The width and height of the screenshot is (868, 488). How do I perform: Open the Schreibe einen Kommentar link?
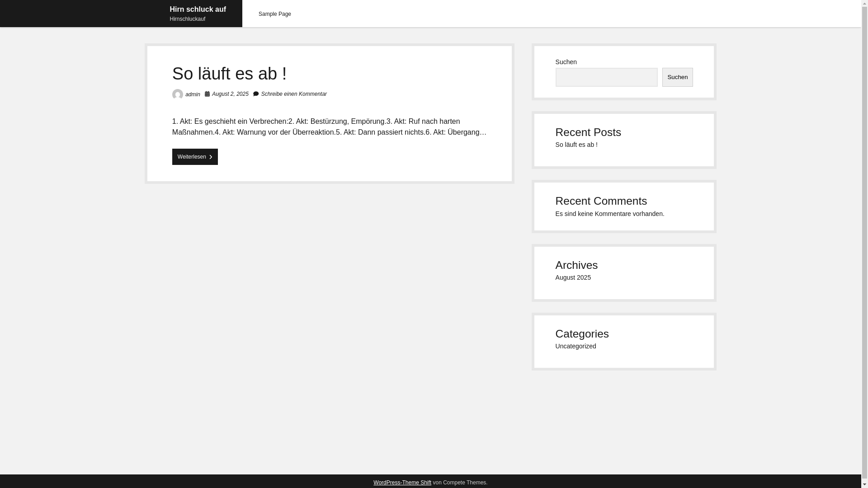(294, 94)
